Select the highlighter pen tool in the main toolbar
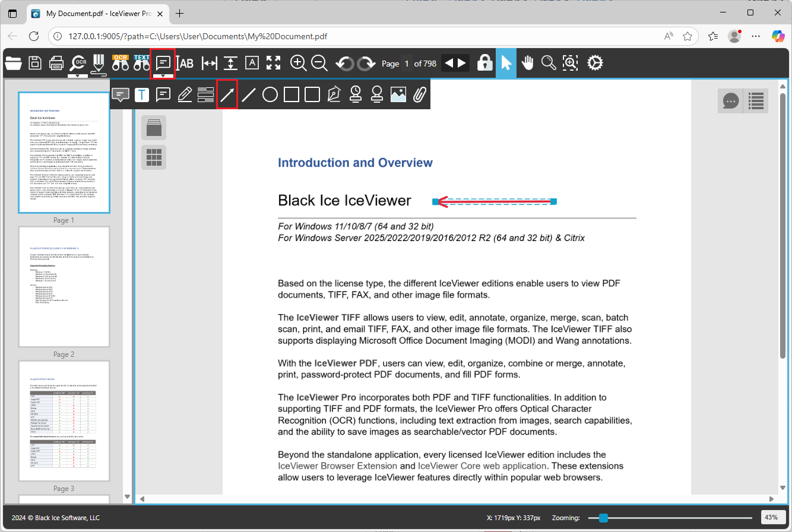The height and width of the screenshot is (532, 792). [99, 64]
